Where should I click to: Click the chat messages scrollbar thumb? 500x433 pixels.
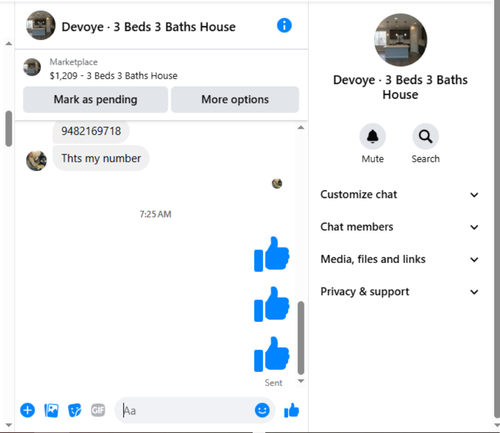[301, 338]
